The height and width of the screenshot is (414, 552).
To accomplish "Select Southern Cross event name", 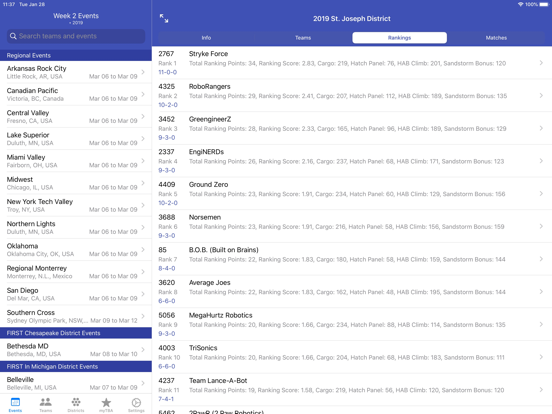I will [x=31, y=313].
